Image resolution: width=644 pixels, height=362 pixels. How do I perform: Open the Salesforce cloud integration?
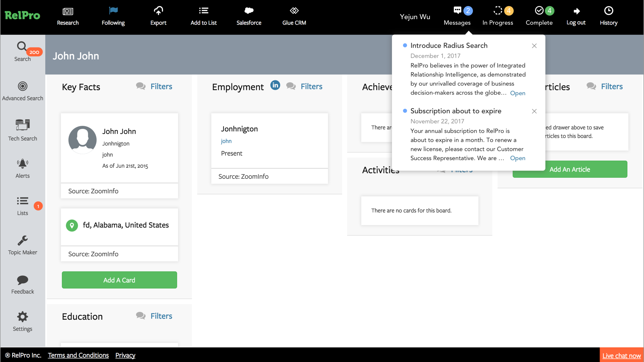(x=249, y=17)
